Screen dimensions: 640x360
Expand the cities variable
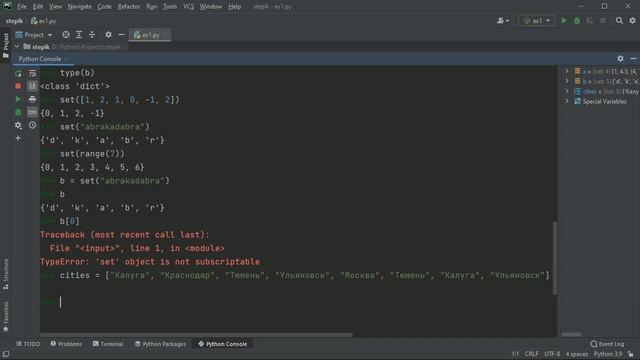(567, 91)
